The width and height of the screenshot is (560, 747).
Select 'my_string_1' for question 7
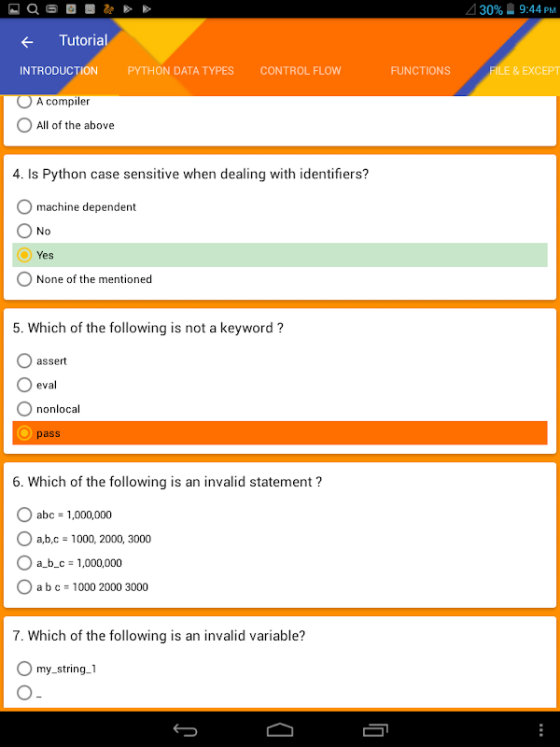click(x=280, y=669)
